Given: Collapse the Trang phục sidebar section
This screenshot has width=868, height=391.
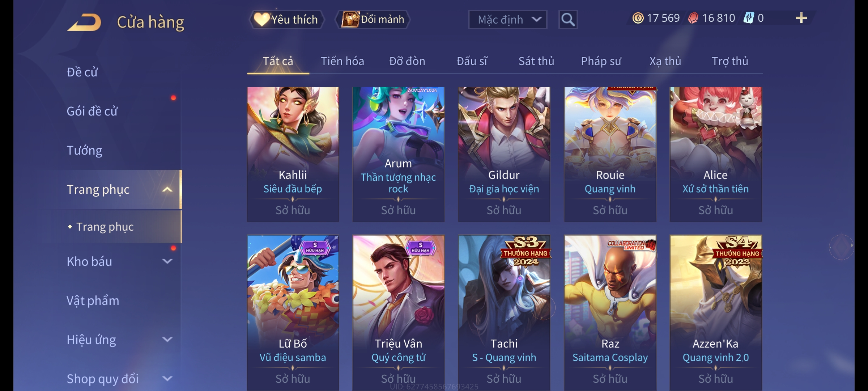Looking at the screenshot, I should 167,189.
